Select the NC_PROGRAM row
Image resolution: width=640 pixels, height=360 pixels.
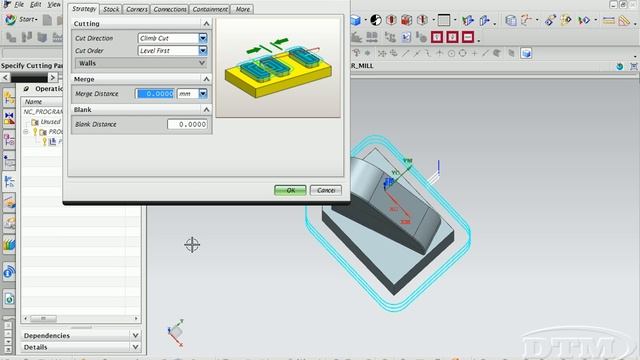pyautogui.click(x=42, y=111)
